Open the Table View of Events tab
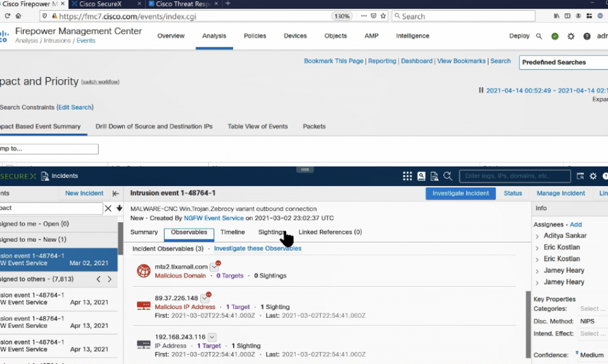 point(258,127)
